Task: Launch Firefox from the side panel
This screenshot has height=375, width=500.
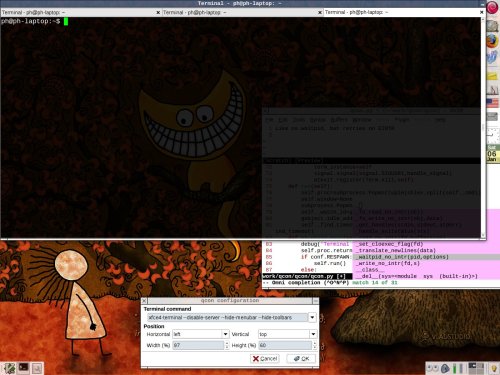Action: coord(492,42)
